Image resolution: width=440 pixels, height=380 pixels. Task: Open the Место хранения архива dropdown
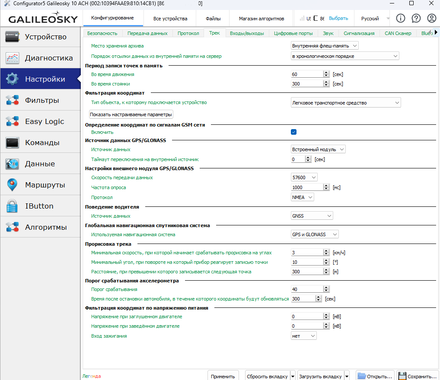point(325,46)
